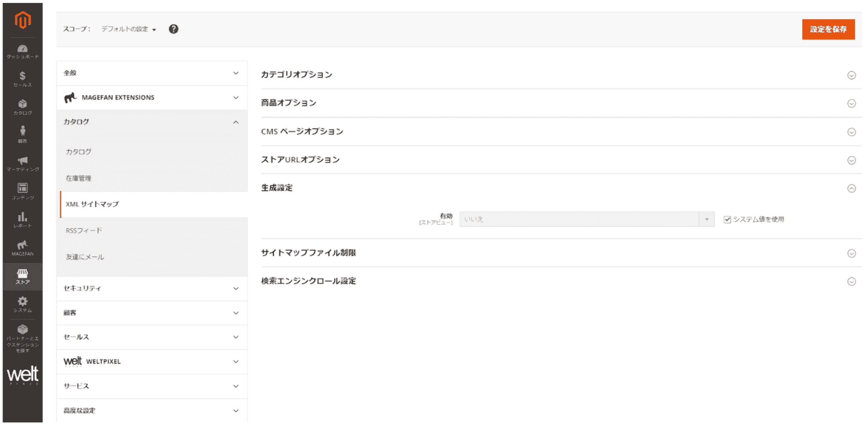Click the システム sidebar icon
868x426 pixels.
pyautogui.click(x=23, y=303)
